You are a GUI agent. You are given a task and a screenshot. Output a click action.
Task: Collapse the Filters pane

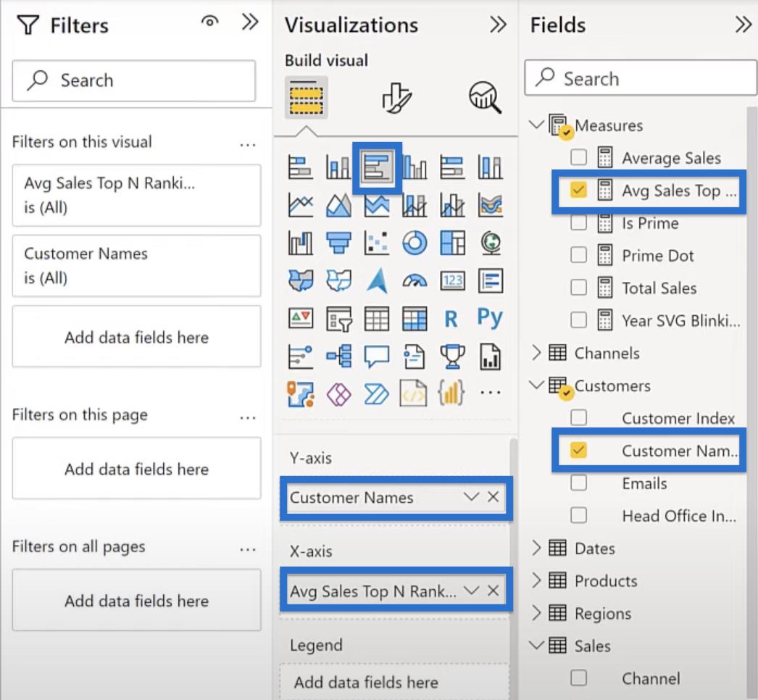(x=250, y=22)
